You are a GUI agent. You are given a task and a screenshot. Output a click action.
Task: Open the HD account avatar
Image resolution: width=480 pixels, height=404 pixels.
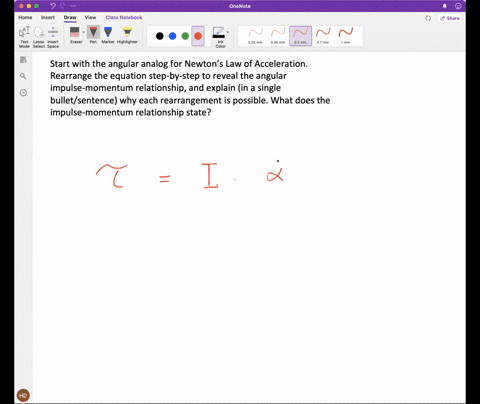coord(23,395)
